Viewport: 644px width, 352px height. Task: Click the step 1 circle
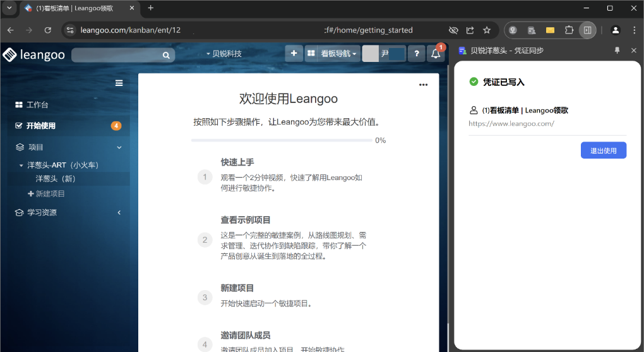point(205,177)
